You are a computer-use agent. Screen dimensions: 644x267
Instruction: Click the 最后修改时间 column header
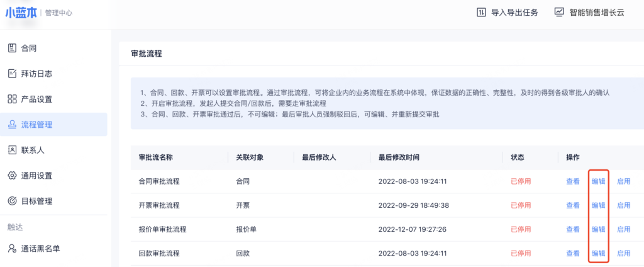point(399,157)
